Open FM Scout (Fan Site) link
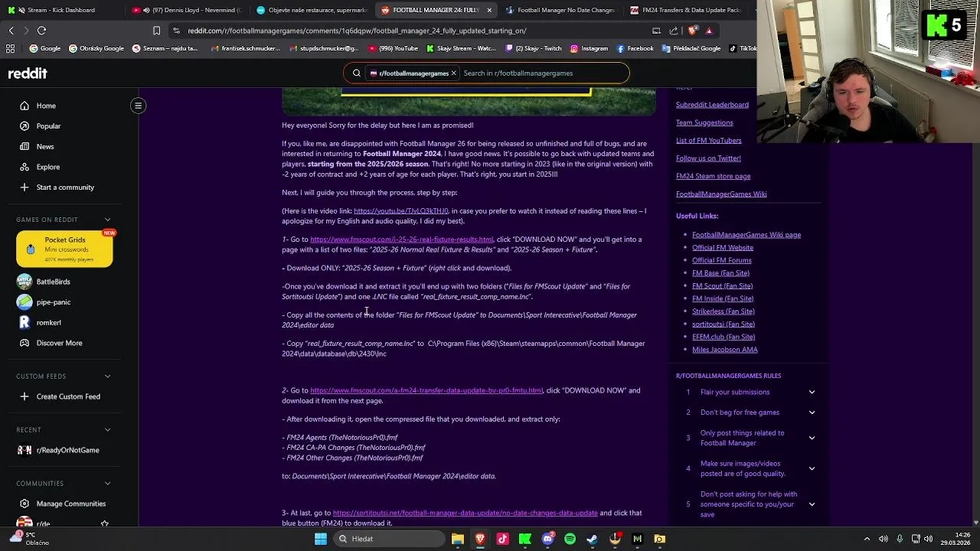The width and height of the screenshot is (980, 551). point(722,285)
